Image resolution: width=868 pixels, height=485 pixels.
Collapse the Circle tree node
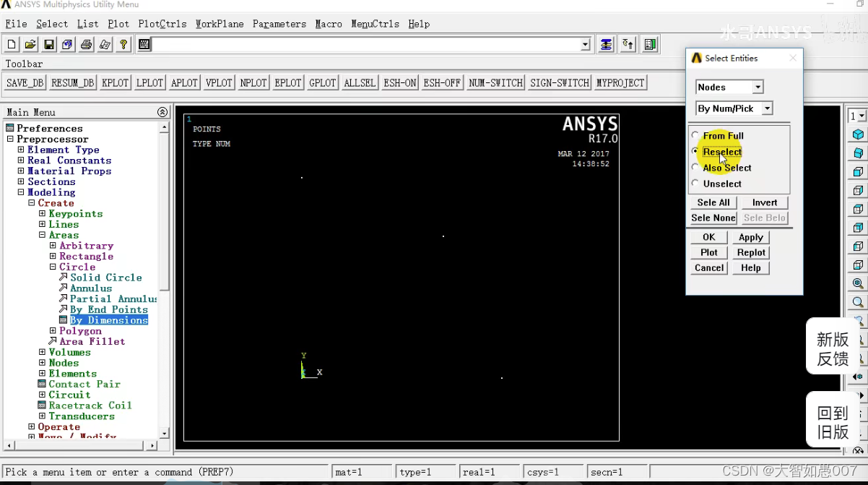53,267
